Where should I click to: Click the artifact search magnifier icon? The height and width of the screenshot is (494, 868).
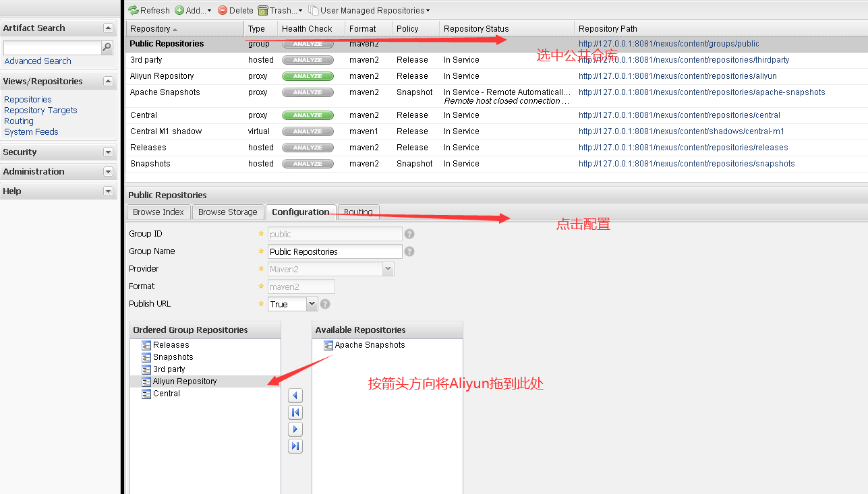click(x=107, y=47)
